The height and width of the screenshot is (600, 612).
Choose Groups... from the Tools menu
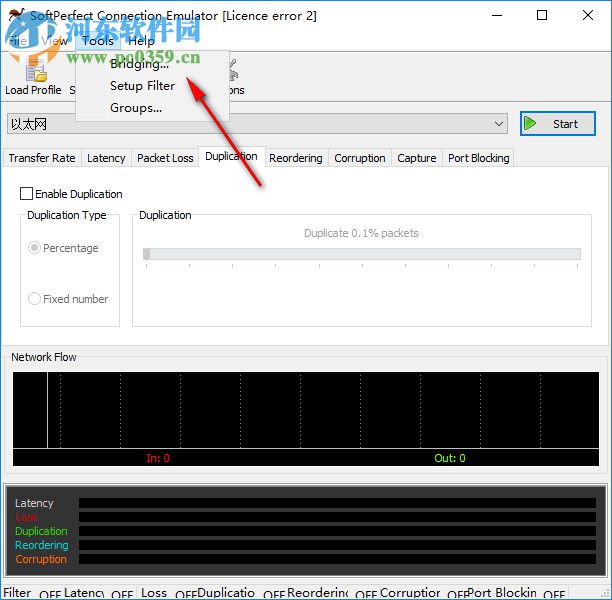(136, 108)
